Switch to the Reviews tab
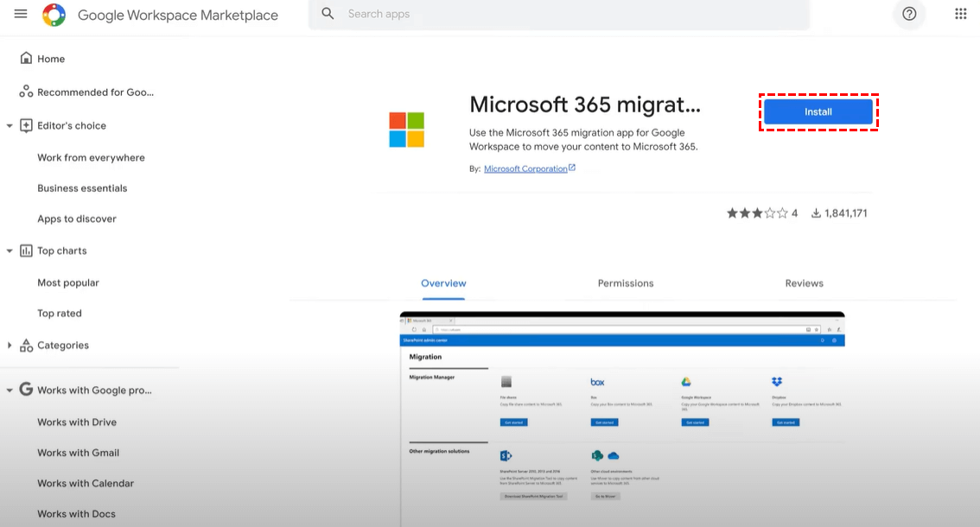 coord(804,283)
